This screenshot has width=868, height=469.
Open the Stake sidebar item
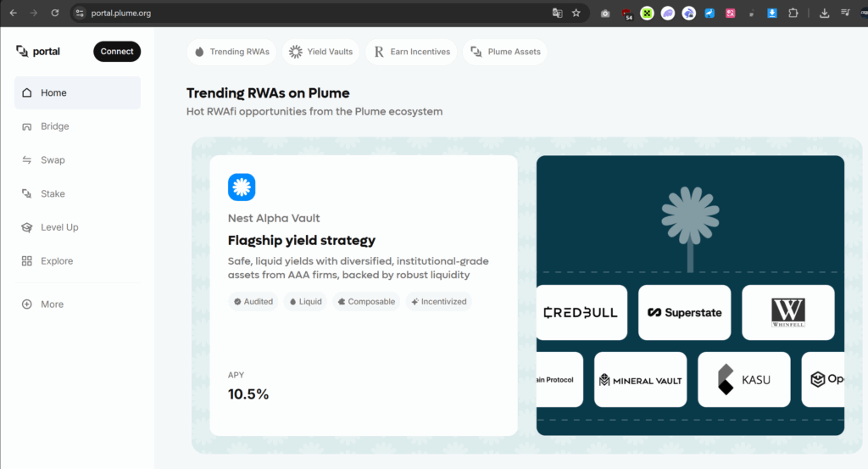click(x=77, y=194)
